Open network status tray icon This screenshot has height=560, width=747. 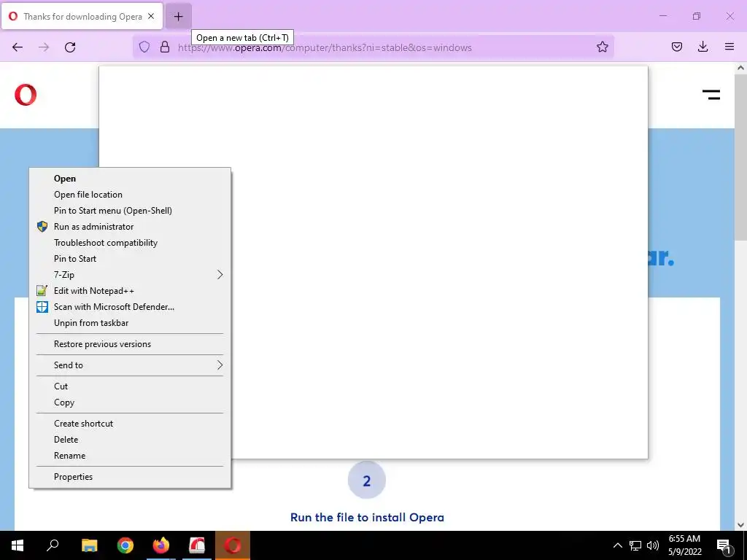635,545
